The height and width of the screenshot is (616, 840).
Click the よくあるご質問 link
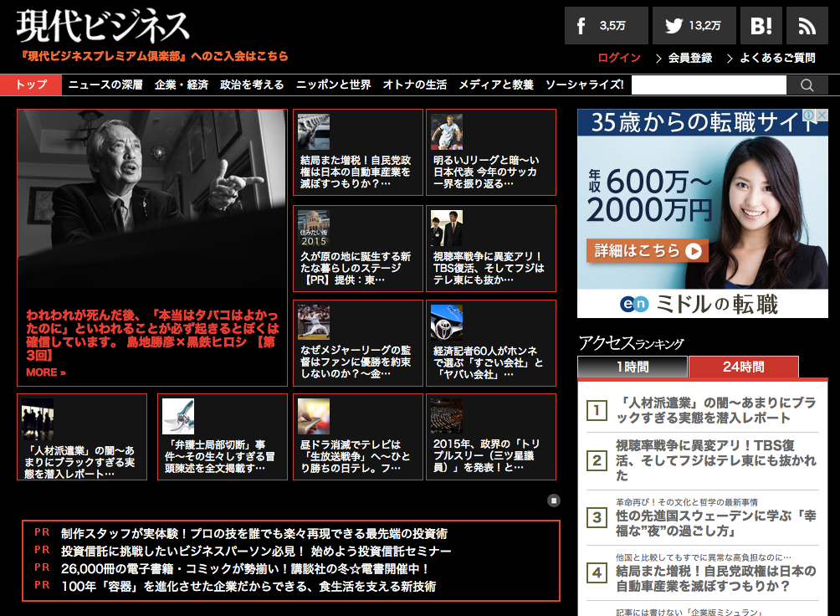pyautogui.click(x=777, y=58)
